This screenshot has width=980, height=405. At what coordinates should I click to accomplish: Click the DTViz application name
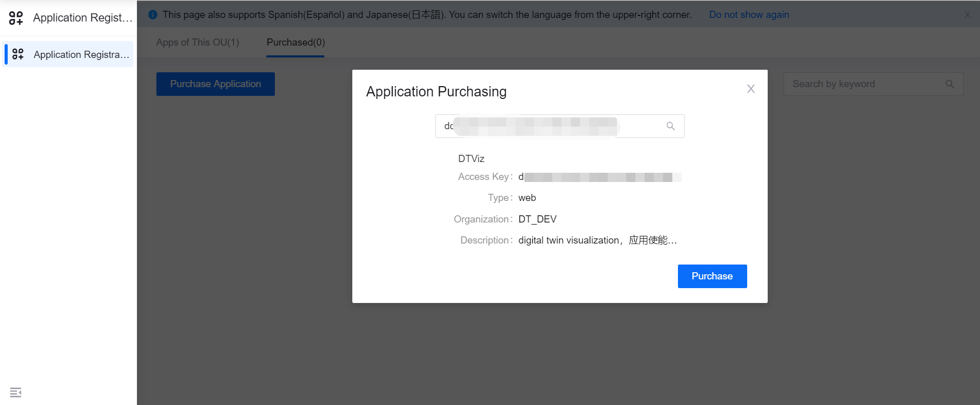point(471,159)
